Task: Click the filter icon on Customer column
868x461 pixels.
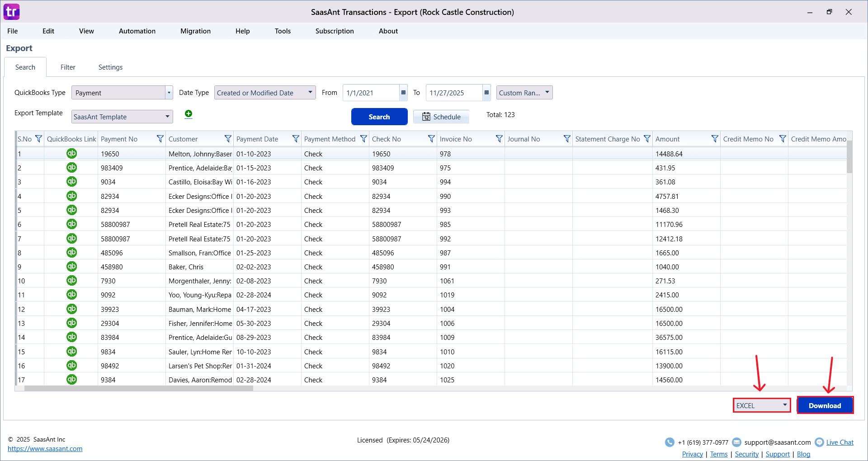Action: pos(228,139)
